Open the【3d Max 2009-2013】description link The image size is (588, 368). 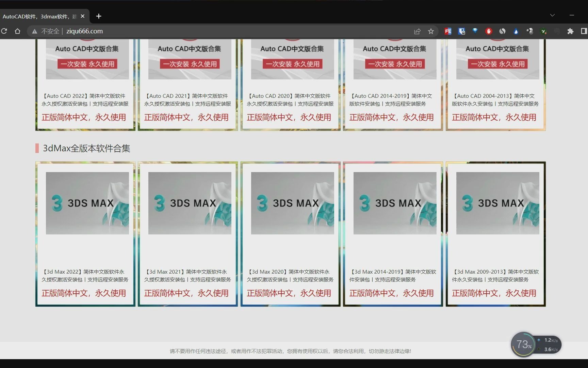tap(495, 276)
